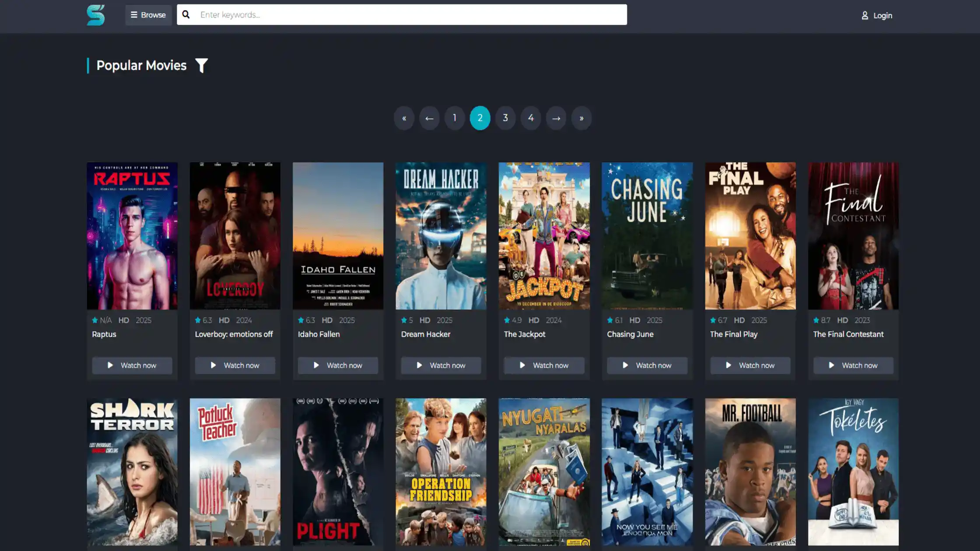Go to previous page with left arrow

(429, 118)
